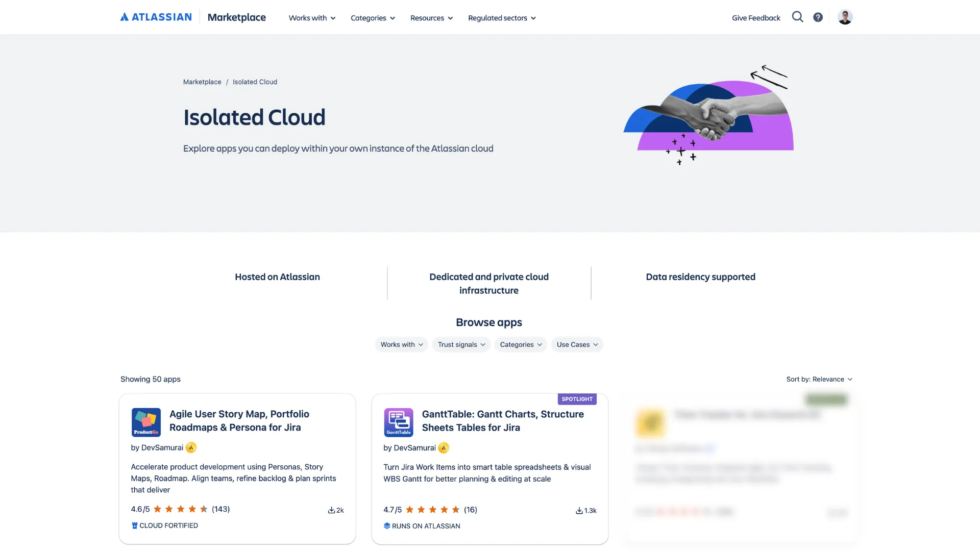Click CLOUD FORTIFIED label
This screenshot has width=980, height=551.
pos(168,525)
